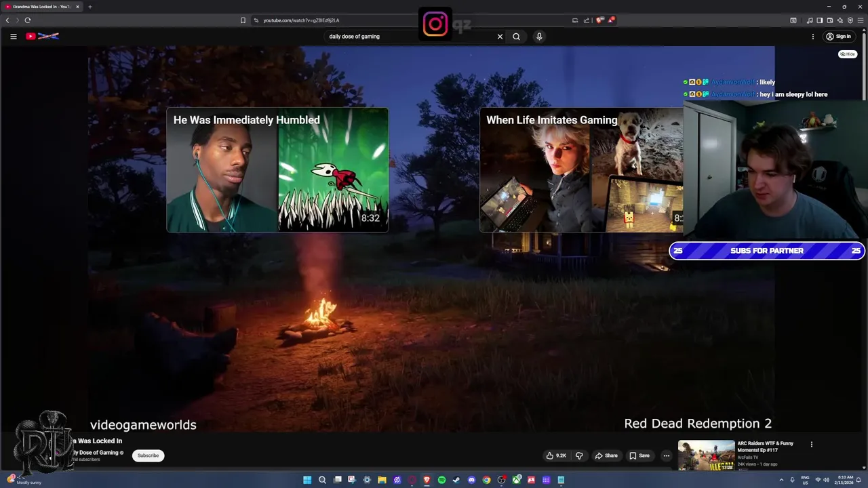Submit search with magnifier button

click(516, 37)
